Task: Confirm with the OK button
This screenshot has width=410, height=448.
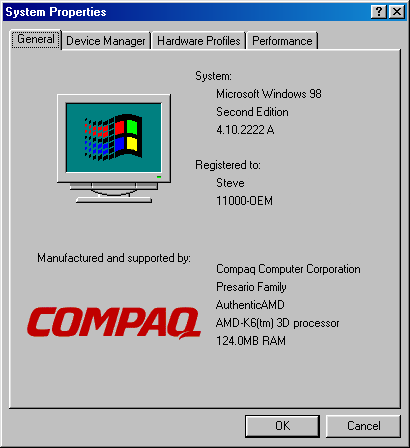Action: (x=282, y=426)
